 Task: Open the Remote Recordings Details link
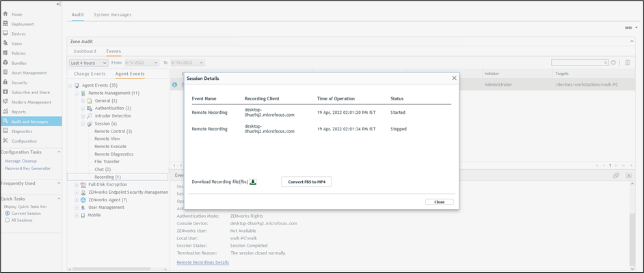(202, 262)
